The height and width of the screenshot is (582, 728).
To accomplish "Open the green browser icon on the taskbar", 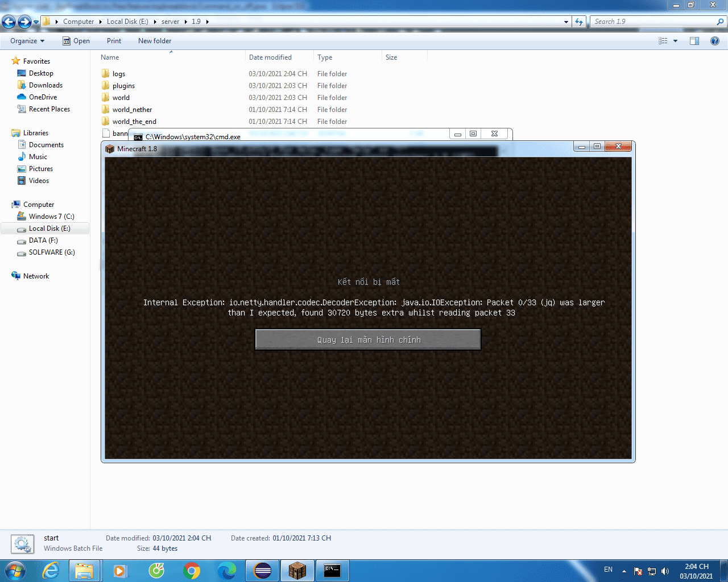I will [x=156, y=571].
